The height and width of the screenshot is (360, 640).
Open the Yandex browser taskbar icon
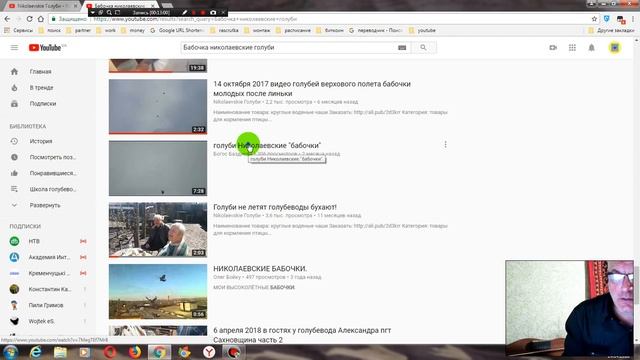(209, 352)
